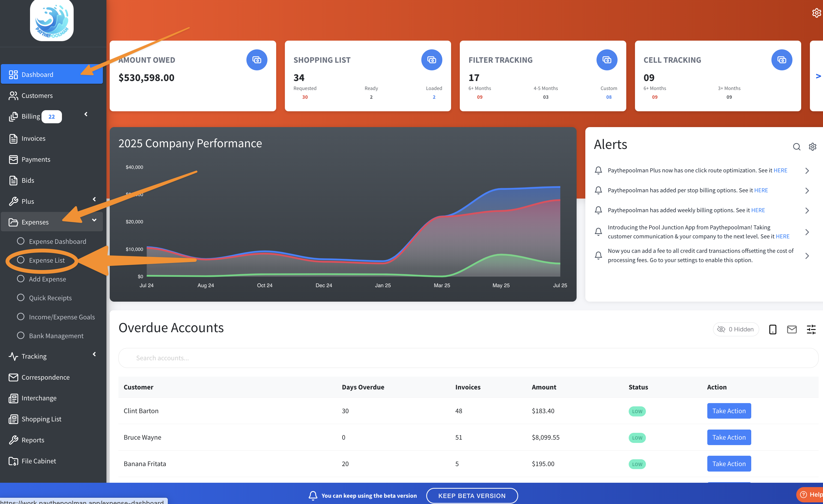Open Alerts search magnifier icon
Image resolution: width=823 pixels, height=504 pixels.
797,146
